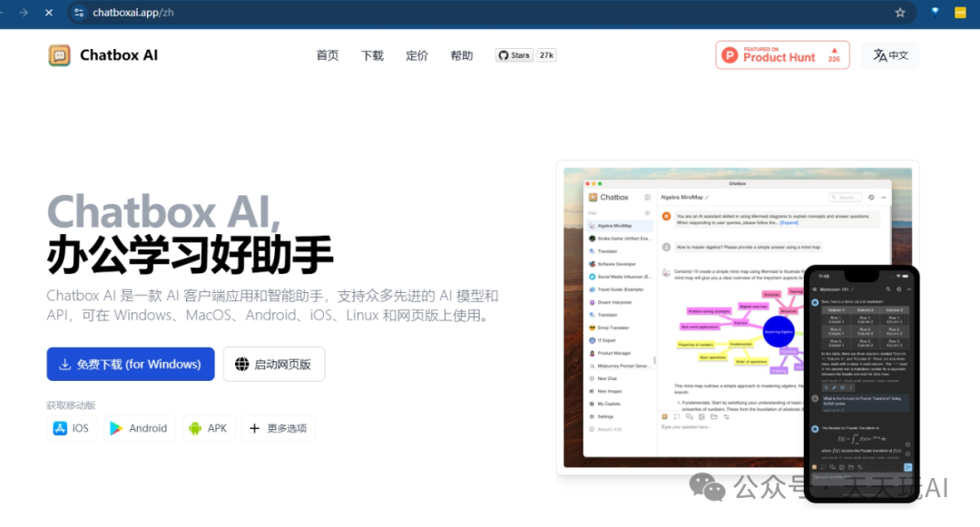Open the 中文 language selector
Image resolution: width=980 pixels, height=527 pixels.
(x=890, y=55)
